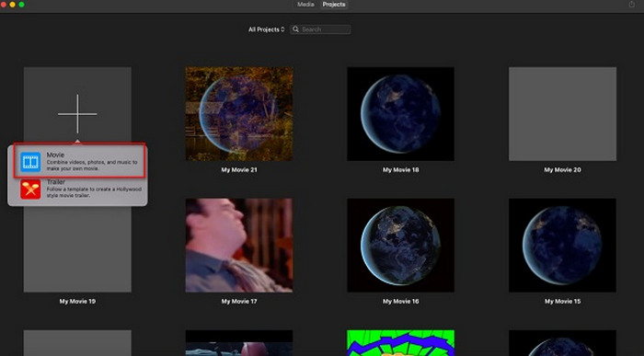Click the My Movie 21 label
The height and width of the screenshot is (356, 644).
(x=239, y=169)
